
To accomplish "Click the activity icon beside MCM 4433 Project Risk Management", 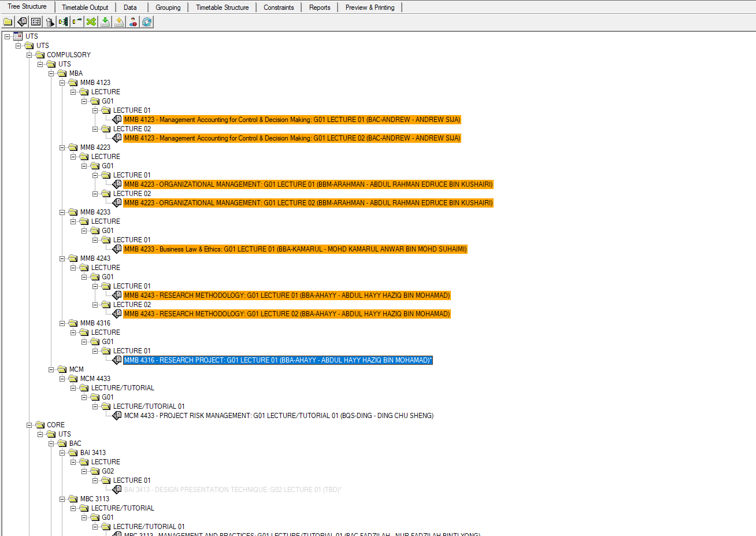I will (117, 416).
